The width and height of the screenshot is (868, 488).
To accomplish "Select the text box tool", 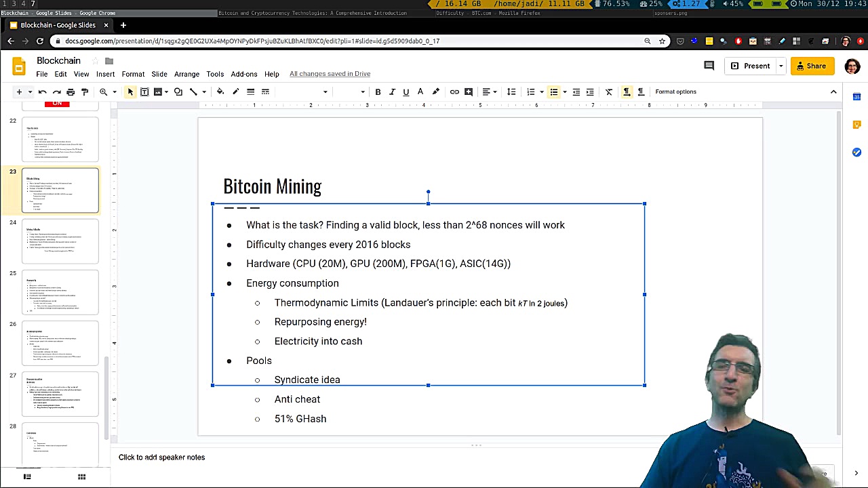I will [x=144, y=91].
